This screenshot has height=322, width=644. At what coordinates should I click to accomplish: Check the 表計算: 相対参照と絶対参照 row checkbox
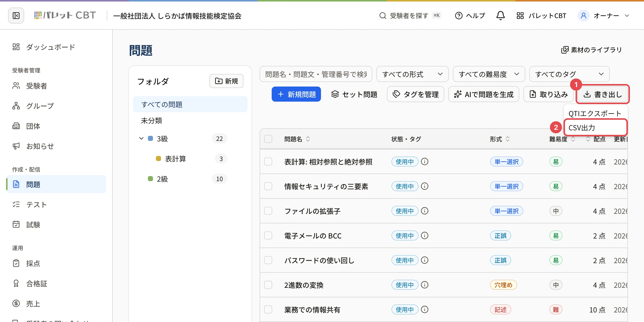tap(268, 162)
